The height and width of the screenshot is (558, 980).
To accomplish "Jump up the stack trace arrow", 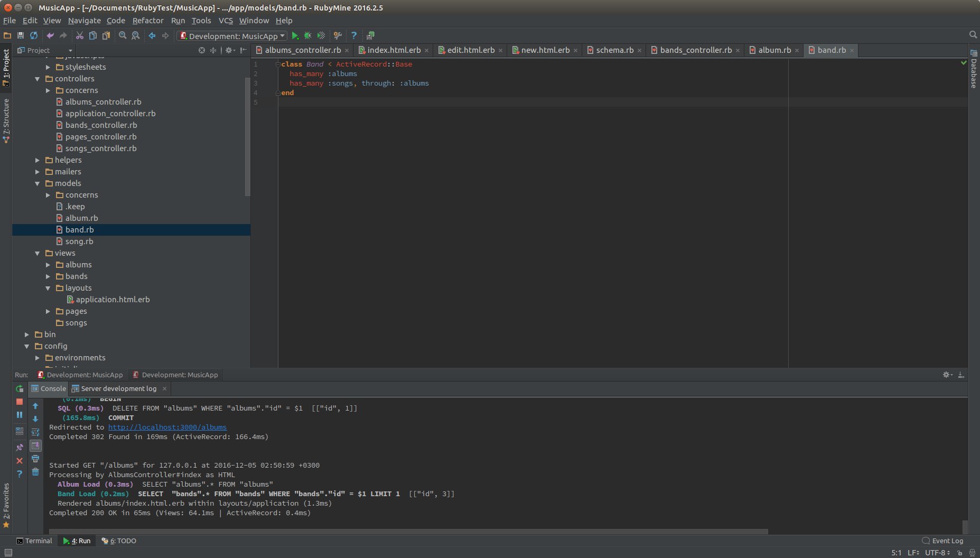I will (35, 406).
